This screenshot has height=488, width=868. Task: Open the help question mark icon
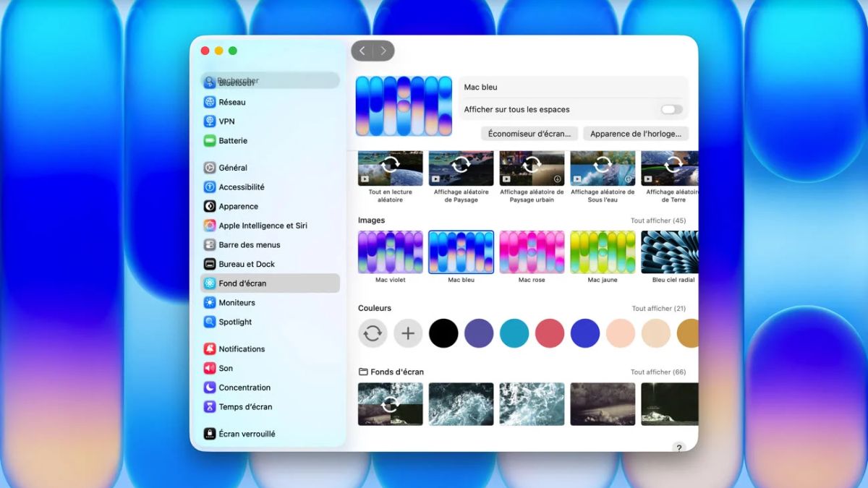click(678, 448)
